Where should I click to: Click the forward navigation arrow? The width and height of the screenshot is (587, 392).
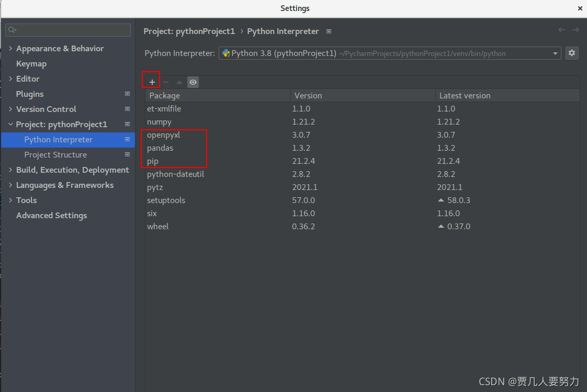coord(575,30)
